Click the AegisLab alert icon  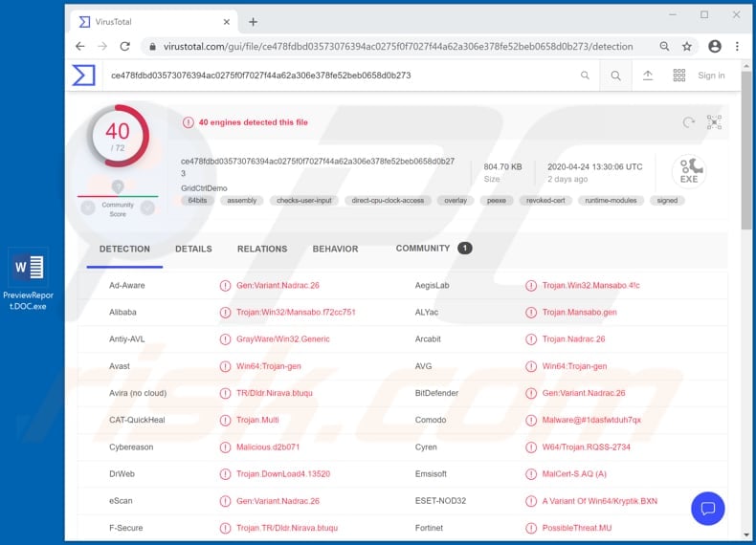[x=531, y=286]
